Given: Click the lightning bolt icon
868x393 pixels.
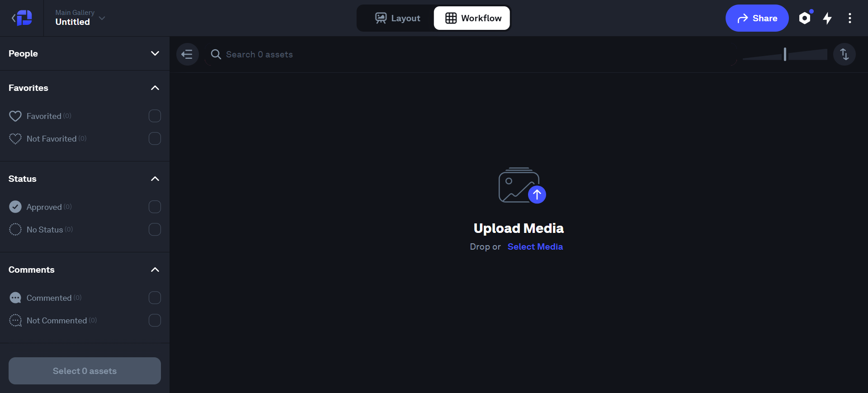Looking at the screenshot, I should [x=827, y=18].
